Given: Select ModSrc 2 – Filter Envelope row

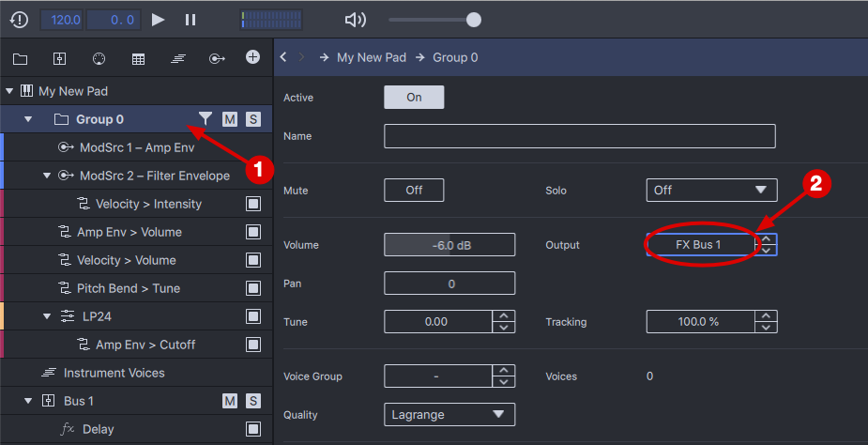Looking at the screenshot, I should click(136, 176).
